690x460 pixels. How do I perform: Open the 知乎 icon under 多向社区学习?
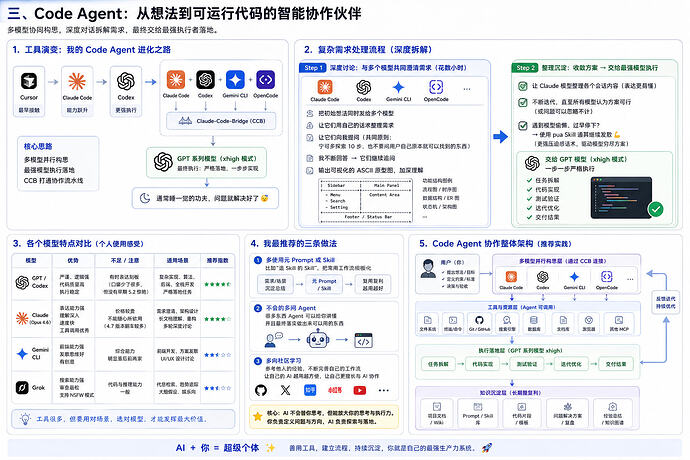click(x=310, y=390)
